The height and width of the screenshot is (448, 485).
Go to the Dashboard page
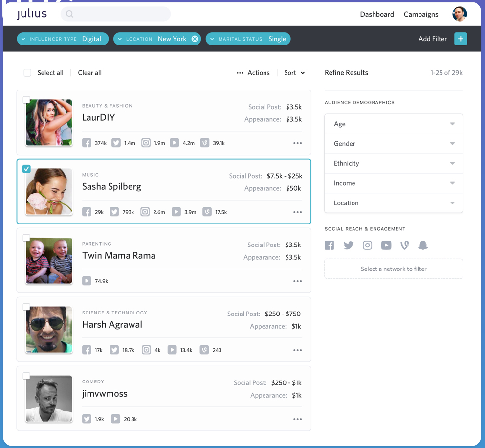[x=377, y=14]
